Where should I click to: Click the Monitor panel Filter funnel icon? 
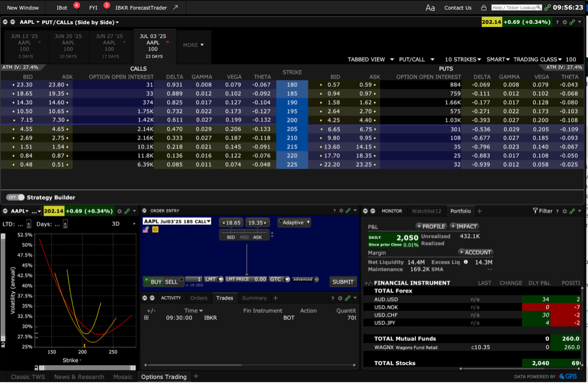click(535, 211)
